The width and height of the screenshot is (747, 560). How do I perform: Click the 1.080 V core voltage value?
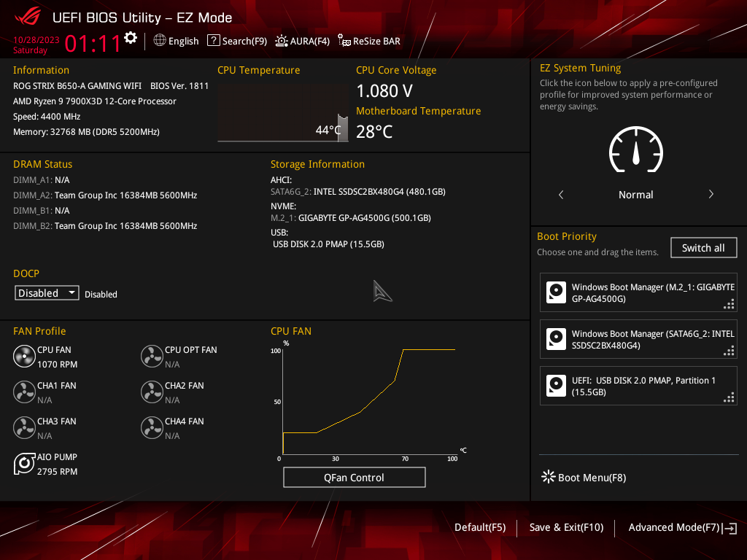(x=384, y=91)
